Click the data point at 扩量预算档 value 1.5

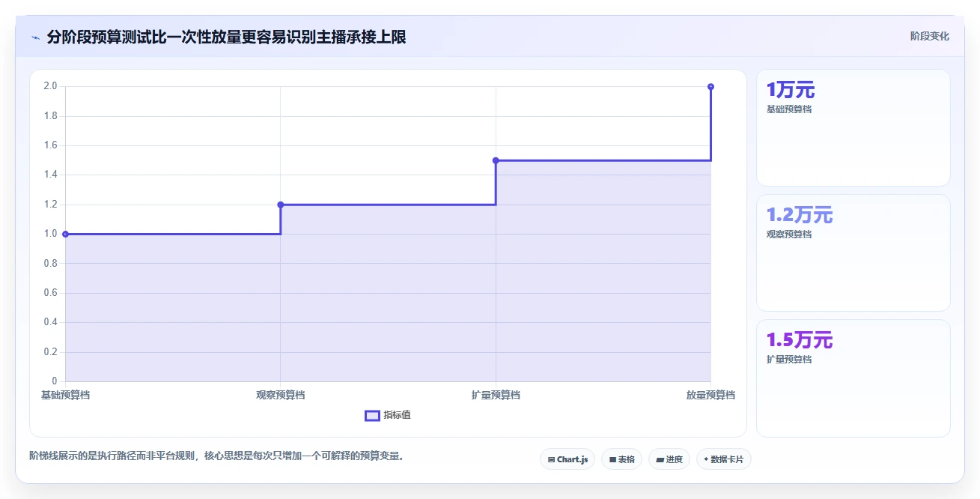[496, 160]
